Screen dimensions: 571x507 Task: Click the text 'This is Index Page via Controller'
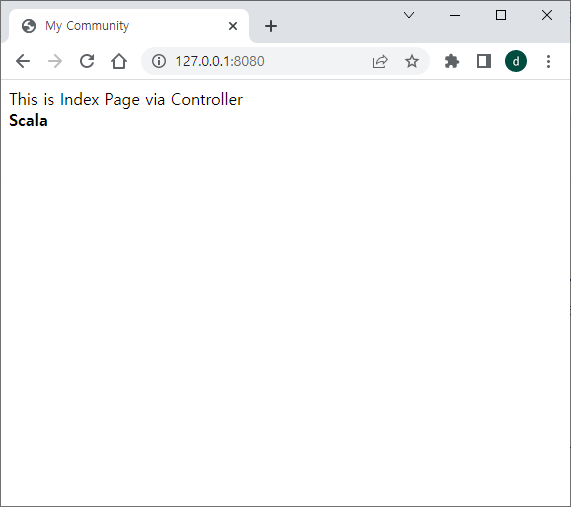(126, 99)
